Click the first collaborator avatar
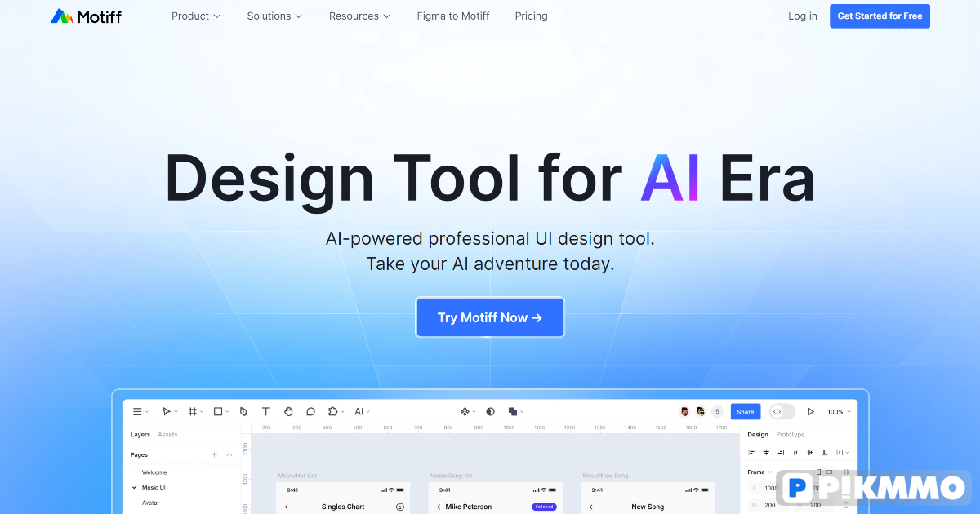 click(685, 412)
